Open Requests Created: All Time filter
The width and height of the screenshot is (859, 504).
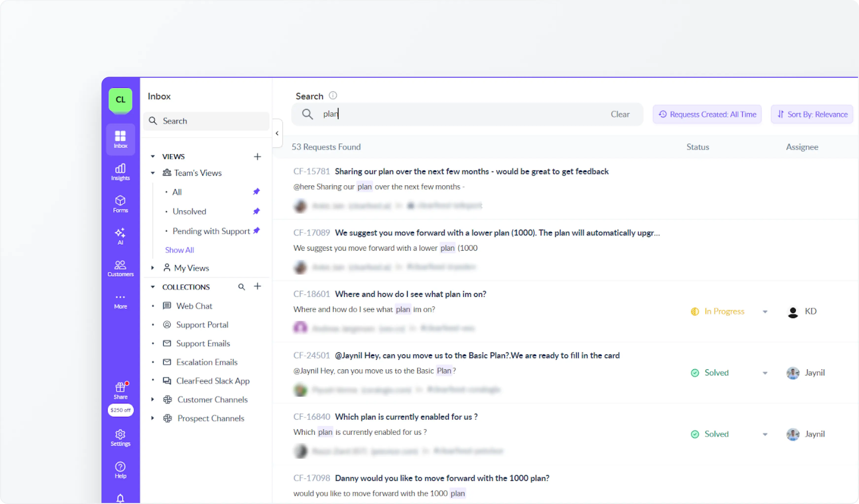point(707,114)
